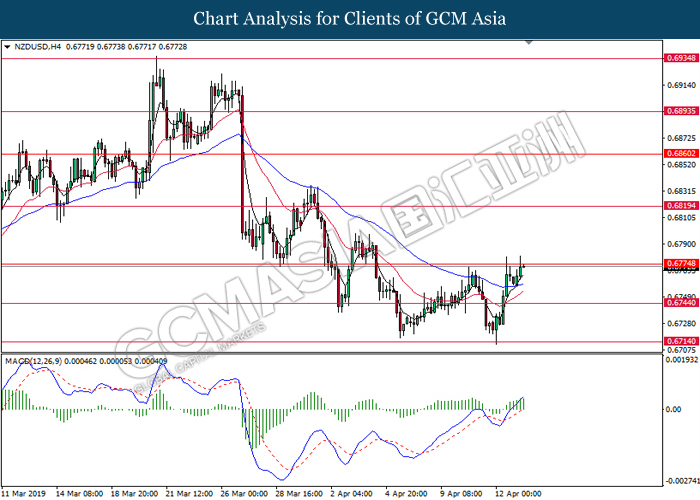
Task: Click the 26 Mar 00:00 time label
Action: pyautogui.click(x=244, y=494)
